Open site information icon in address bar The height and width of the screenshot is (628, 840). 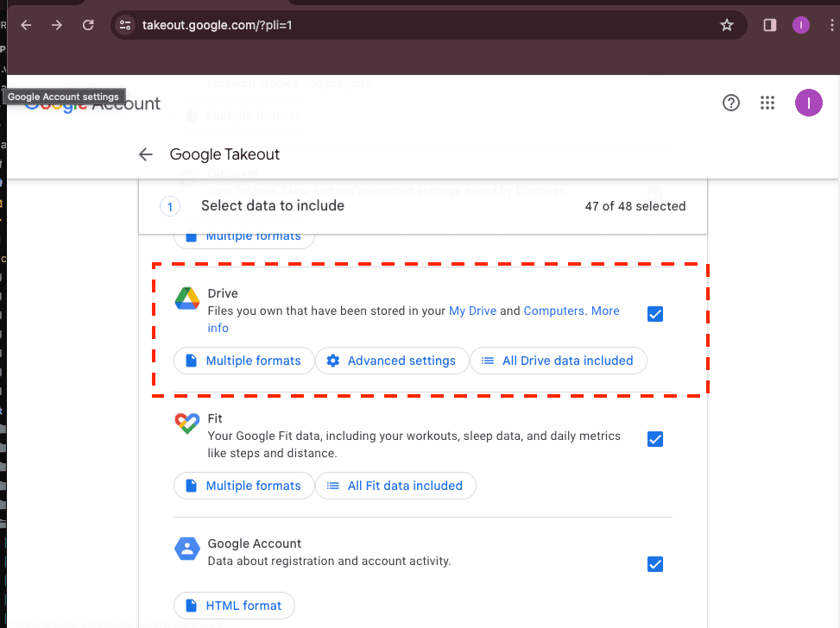point(125,25)
